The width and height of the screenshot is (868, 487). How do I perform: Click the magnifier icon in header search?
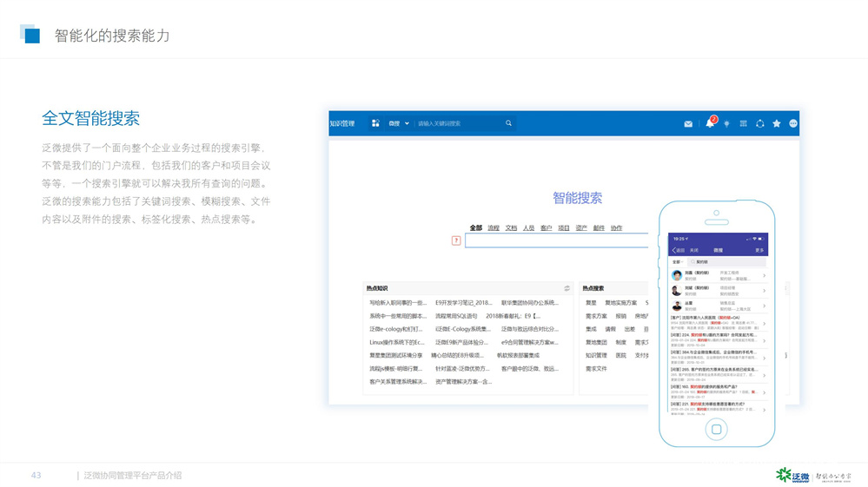point(508,123)
